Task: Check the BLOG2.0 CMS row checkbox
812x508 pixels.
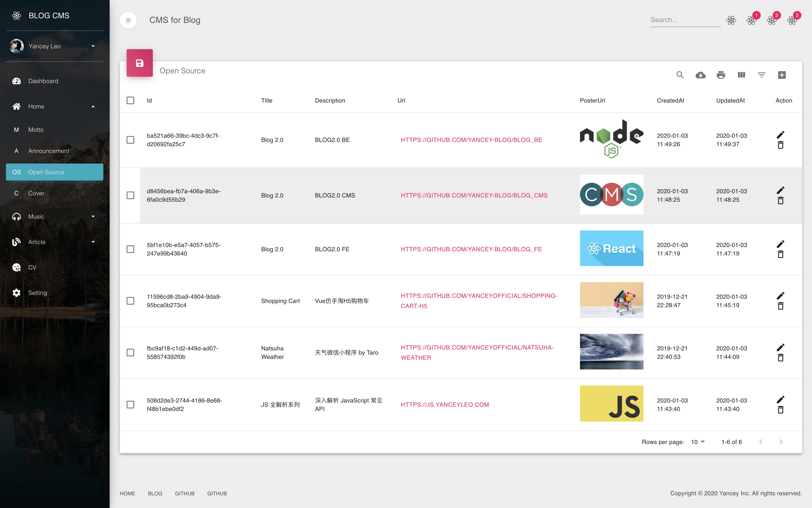Action: (130, 195)
